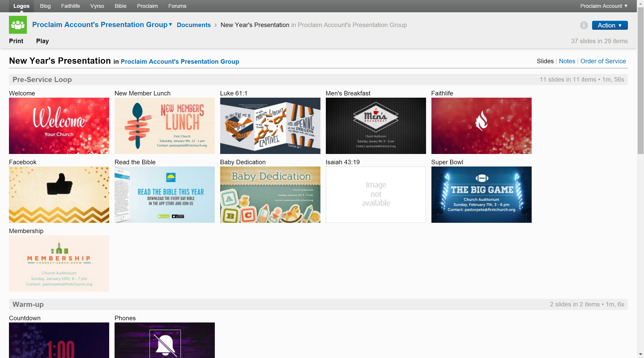Click the "Baby Dedication" slide title
This screenshot has height=358, width=644.
tap(243, 162)
